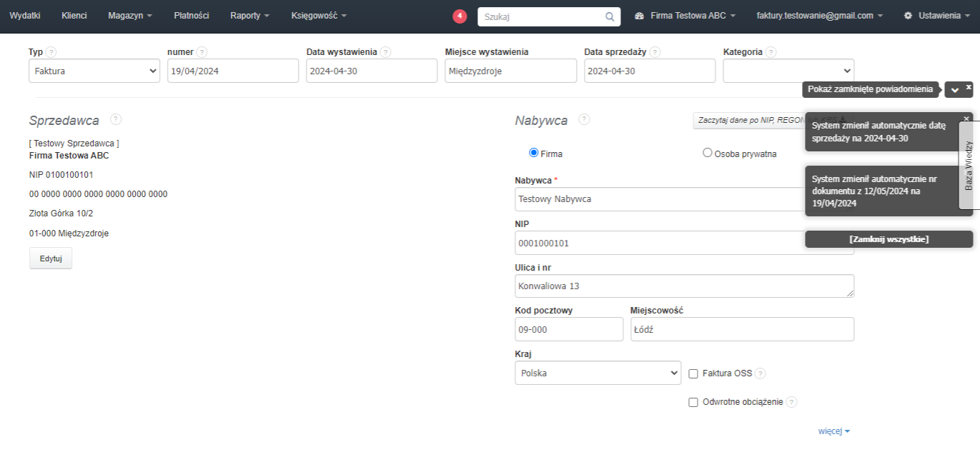Go to Płatności in top navigation

(x=192, y=16)
